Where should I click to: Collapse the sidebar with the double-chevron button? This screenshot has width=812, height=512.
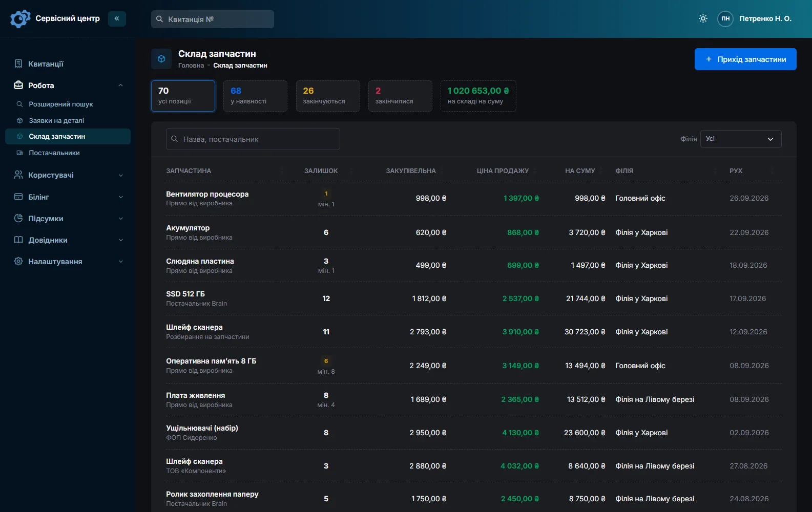point(117,18)
